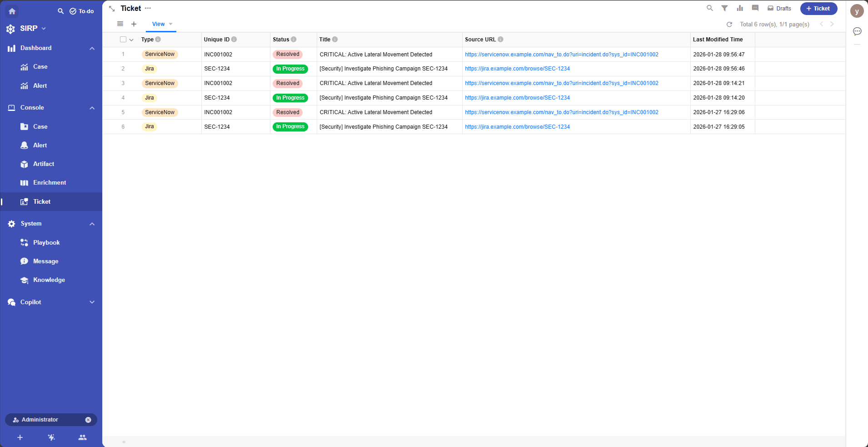Open the team members icon at sidebar bottom

pyautogui.click(x=82, y=437)
